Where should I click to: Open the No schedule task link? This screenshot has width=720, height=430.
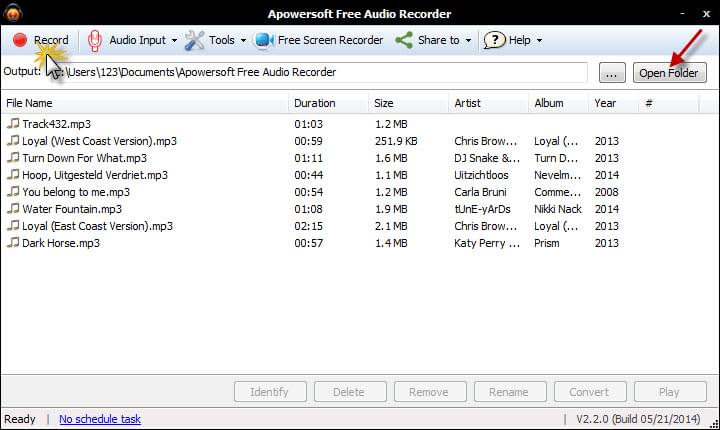click(100, 419)
